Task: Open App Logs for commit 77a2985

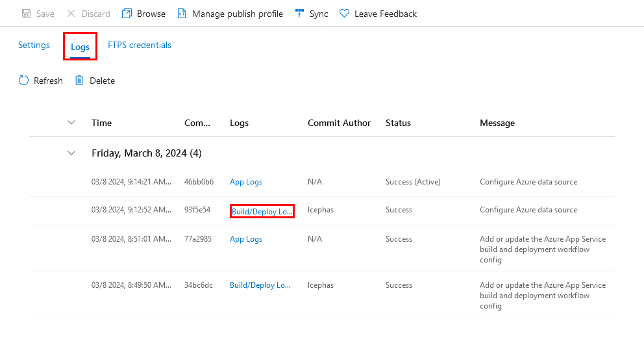Action: click(246, 239)
